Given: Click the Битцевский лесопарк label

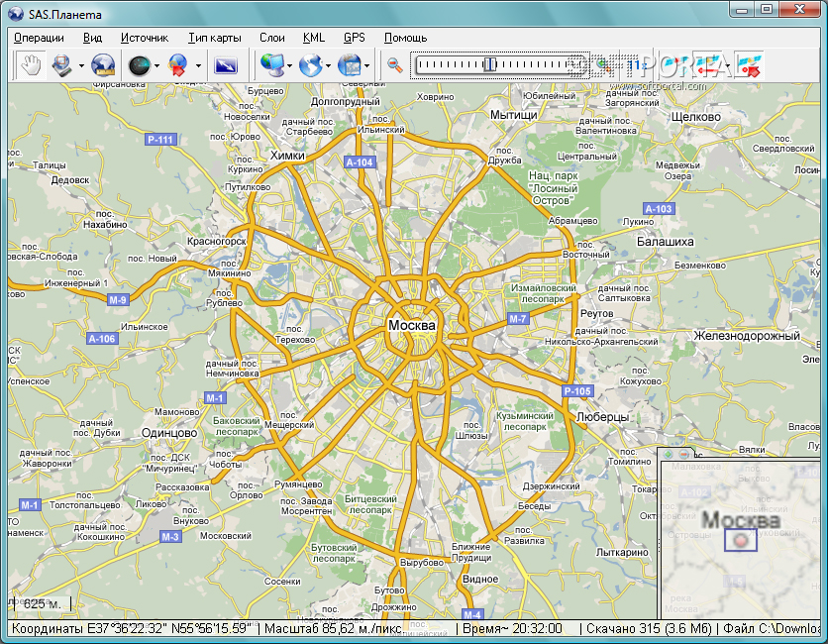Looking at the screenshot, I should 370,504.
